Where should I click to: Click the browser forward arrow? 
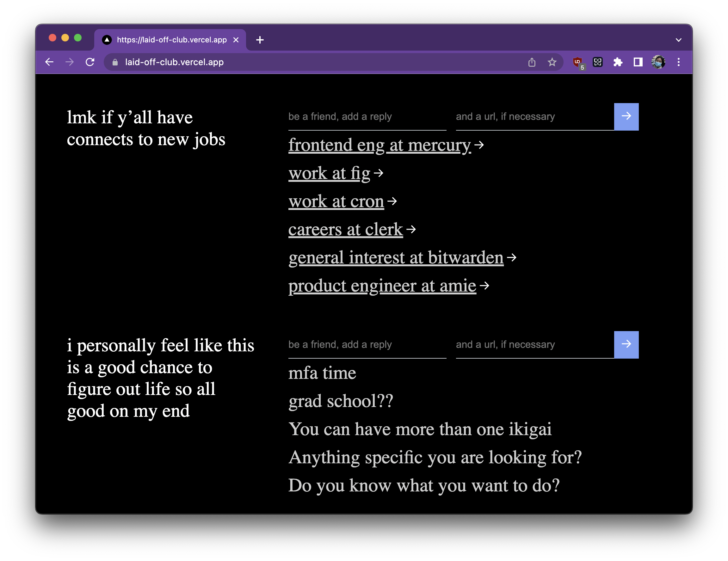[x=70, y=62]
